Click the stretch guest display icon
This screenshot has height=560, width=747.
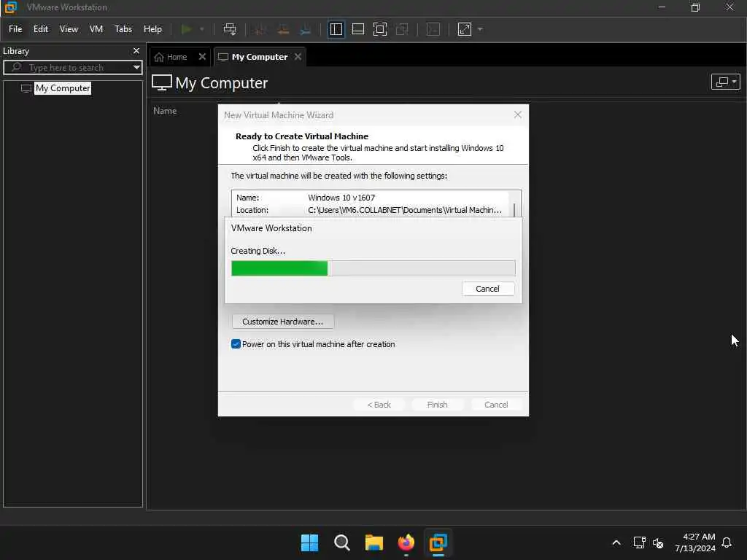click(465, 29)
